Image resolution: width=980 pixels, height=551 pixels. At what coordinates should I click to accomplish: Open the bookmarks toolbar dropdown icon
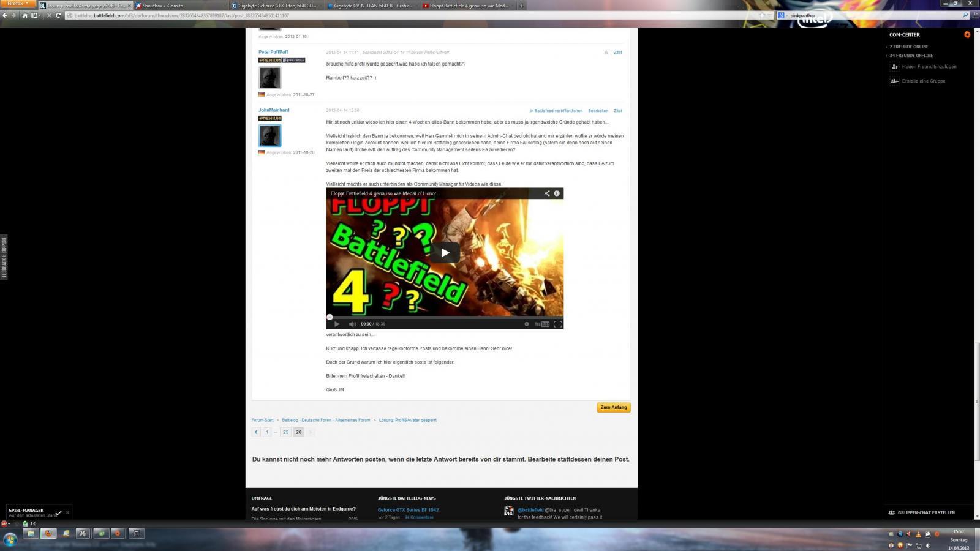tap(36, 15)
